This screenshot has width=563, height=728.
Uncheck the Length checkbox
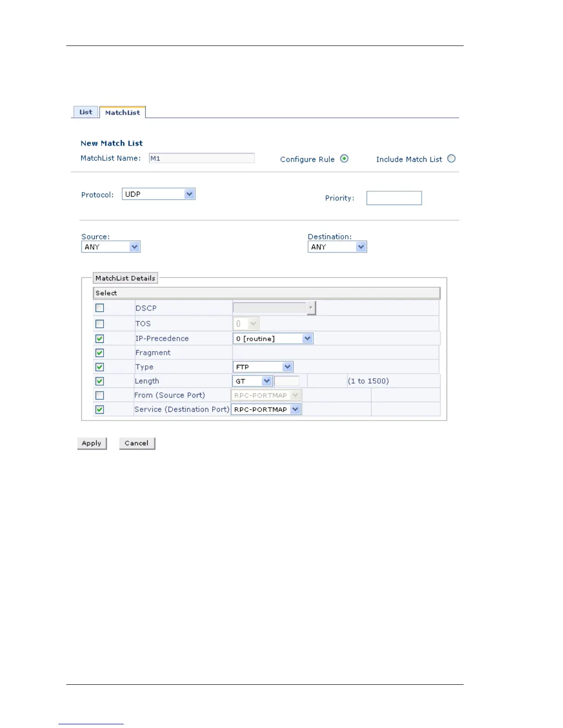point(99,381)
